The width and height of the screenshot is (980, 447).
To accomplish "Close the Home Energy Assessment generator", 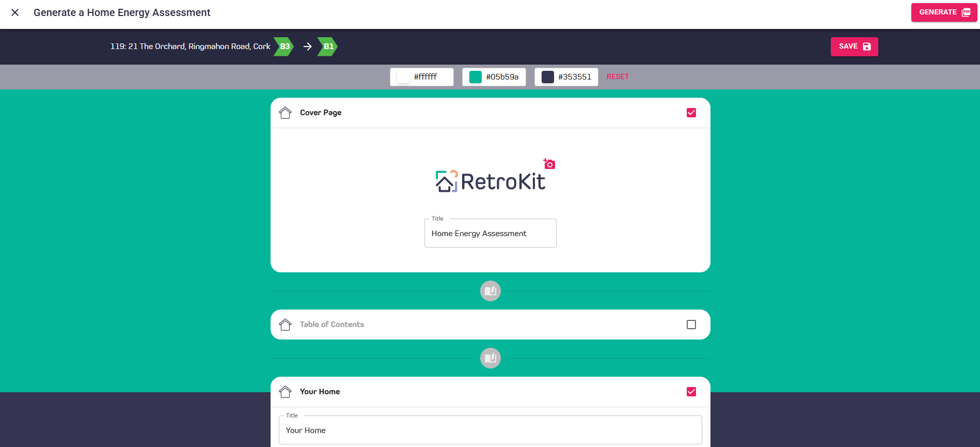I will tap(15, 12).
